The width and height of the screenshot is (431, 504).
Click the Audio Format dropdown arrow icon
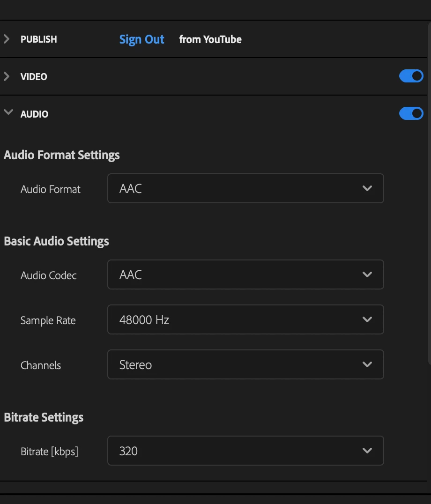pos(367,188)
